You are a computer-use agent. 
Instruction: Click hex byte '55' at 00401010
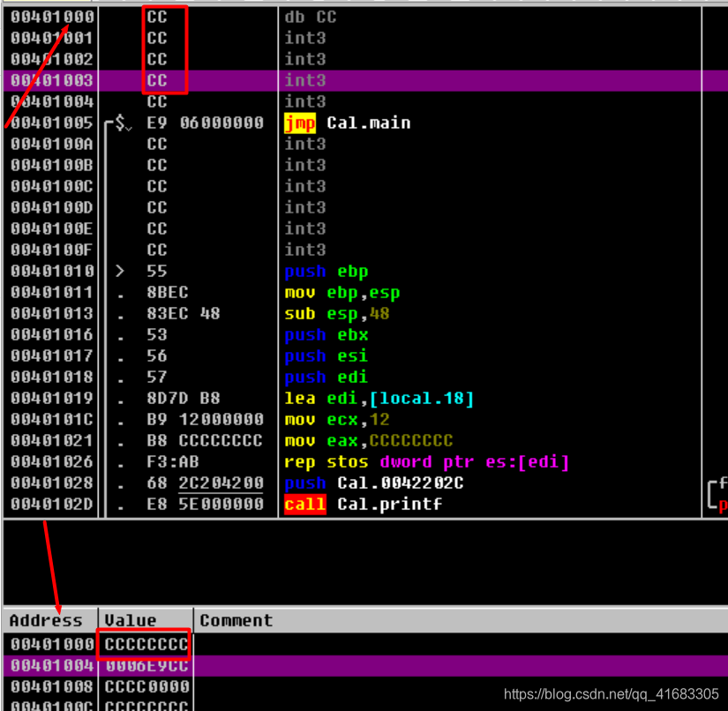157,272
